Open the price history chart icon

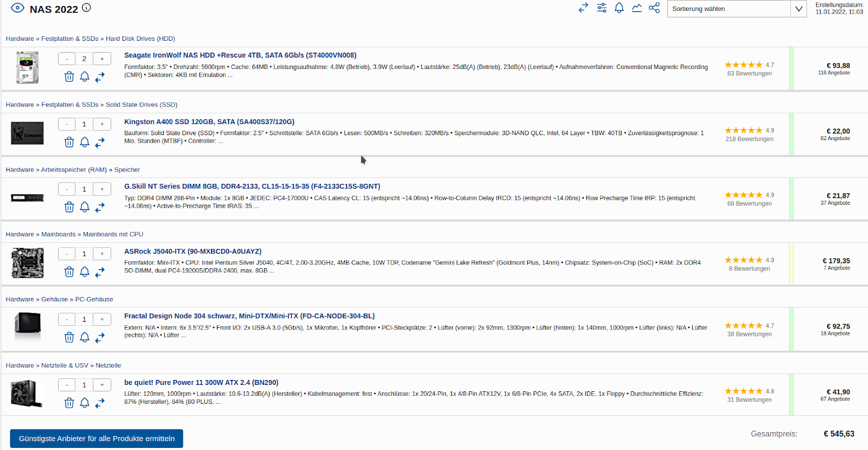click(x=637, y=8)
